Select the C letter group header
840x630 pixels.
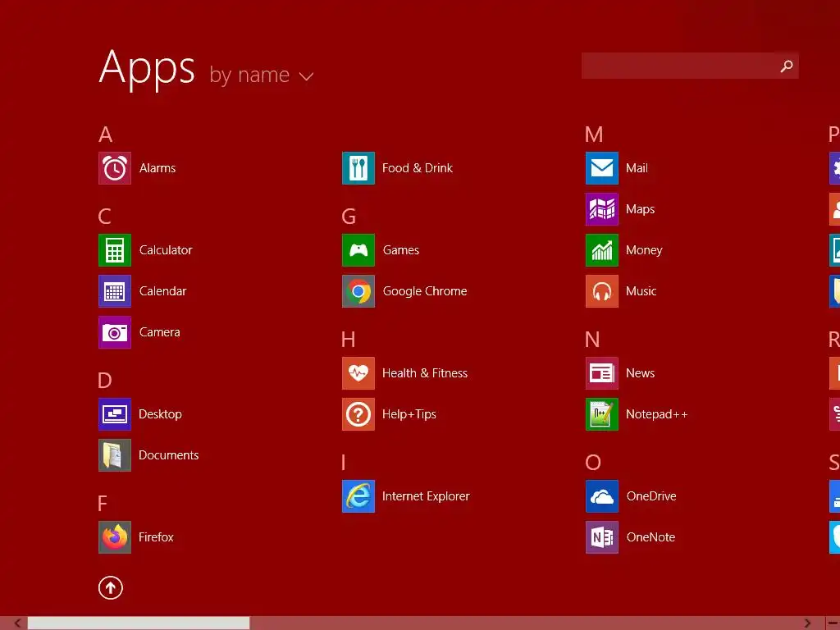coord(105,217)
